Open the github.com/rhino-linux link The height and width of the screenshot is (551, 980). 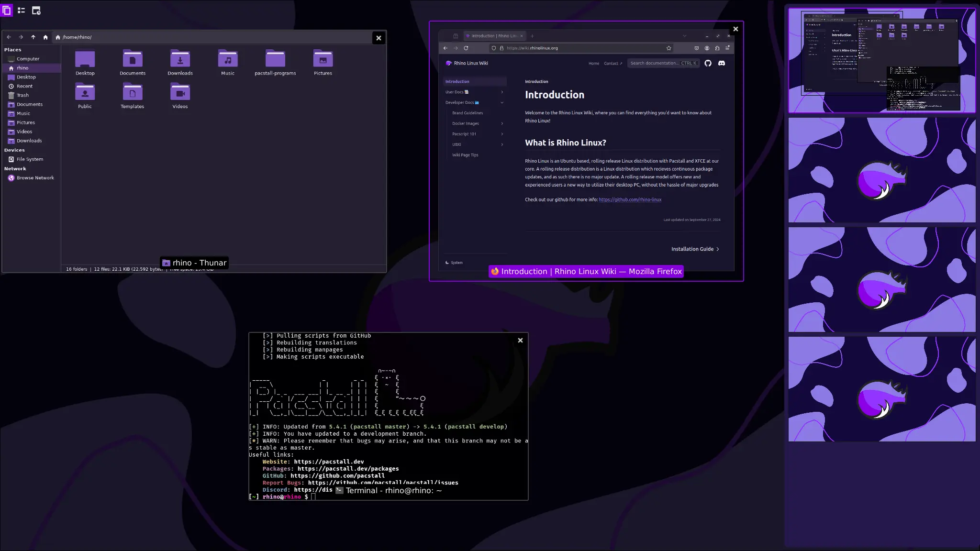point(630,199)
